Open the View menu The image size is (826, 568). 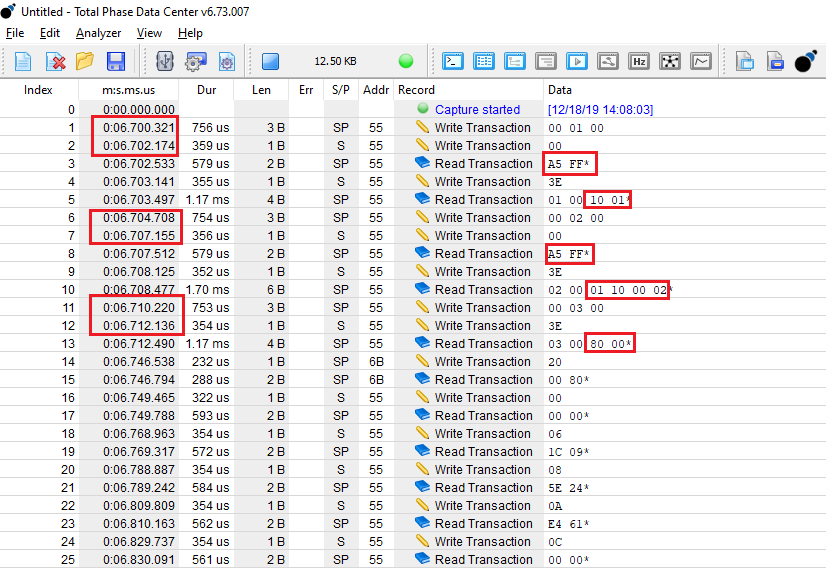(x=149, y=33)
